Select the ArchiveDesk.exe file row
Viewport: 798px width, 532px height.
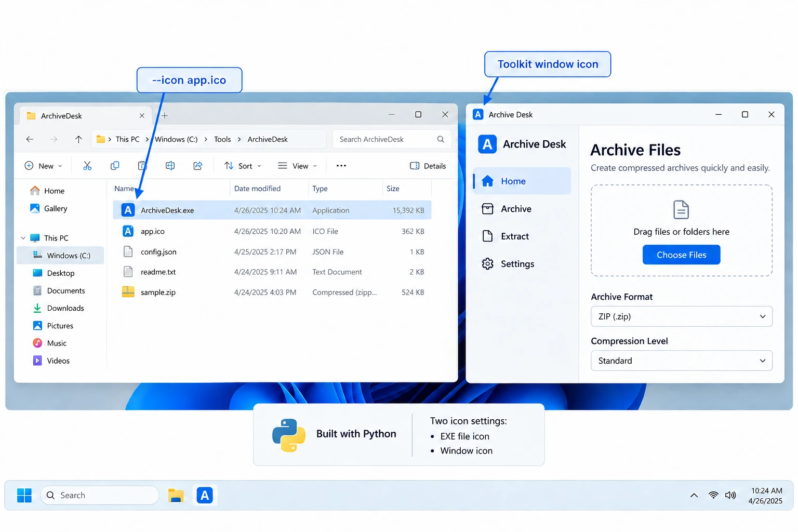(x=272, y=210)
